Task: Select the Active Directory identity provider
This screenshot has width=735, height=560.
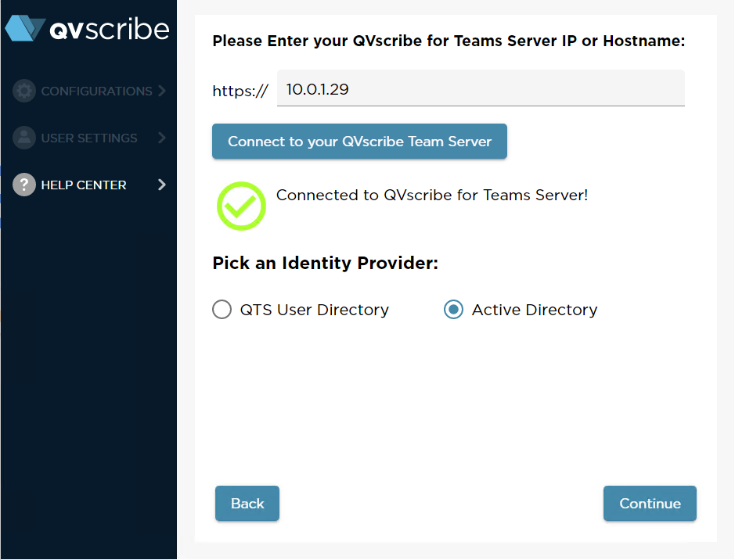Action: click(x=452, y=310)
